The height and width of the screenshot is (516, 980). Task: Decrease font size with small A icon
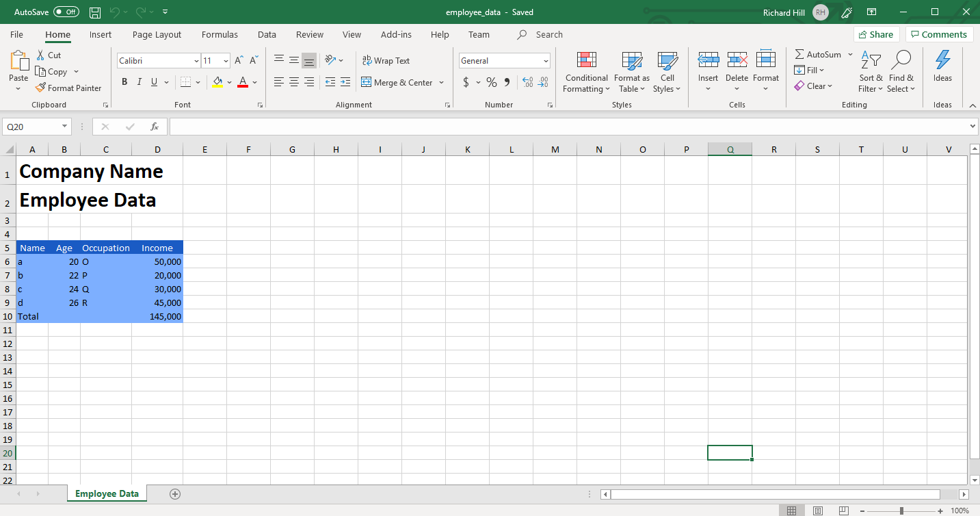click(x=254, y=60)
